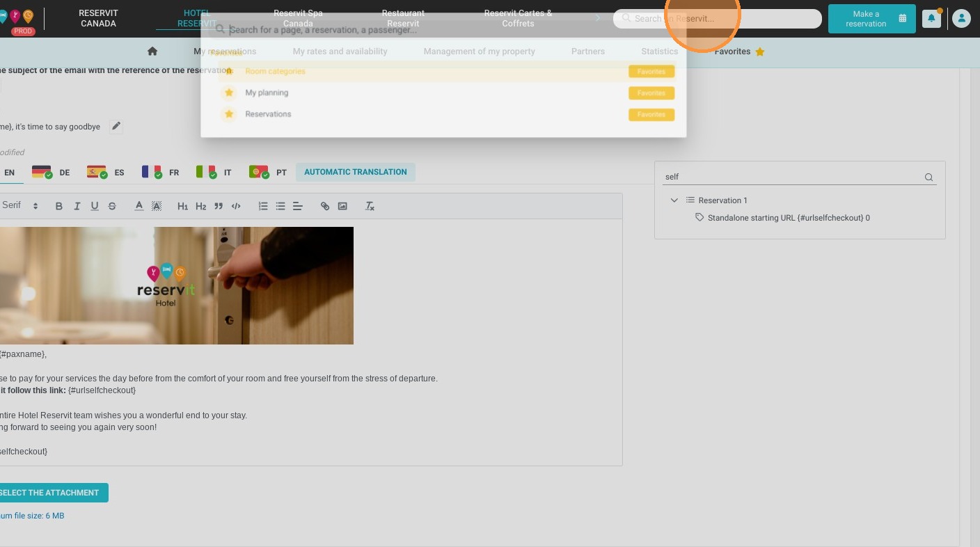The image size is (980, 547).
Task: Apply strikethrough formatting
Action: (x=112, y=206)
